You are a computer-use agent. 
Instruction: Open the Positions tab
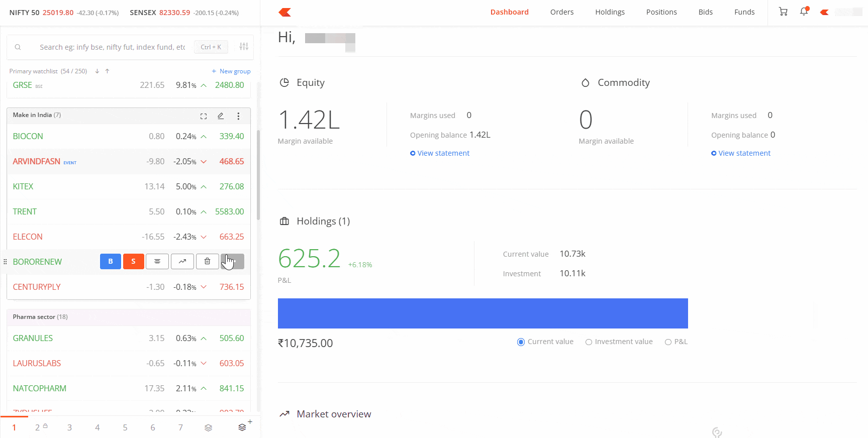(x=661, y=12)
